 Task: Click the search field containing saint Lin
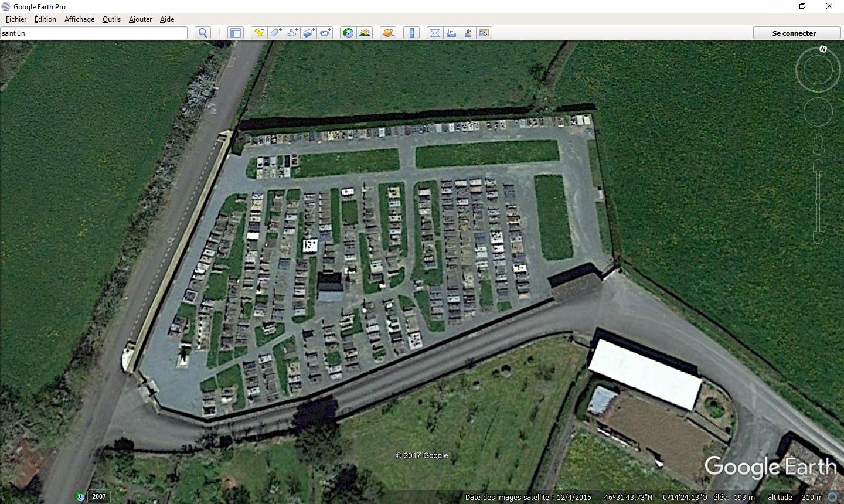(x=94, y=33)
